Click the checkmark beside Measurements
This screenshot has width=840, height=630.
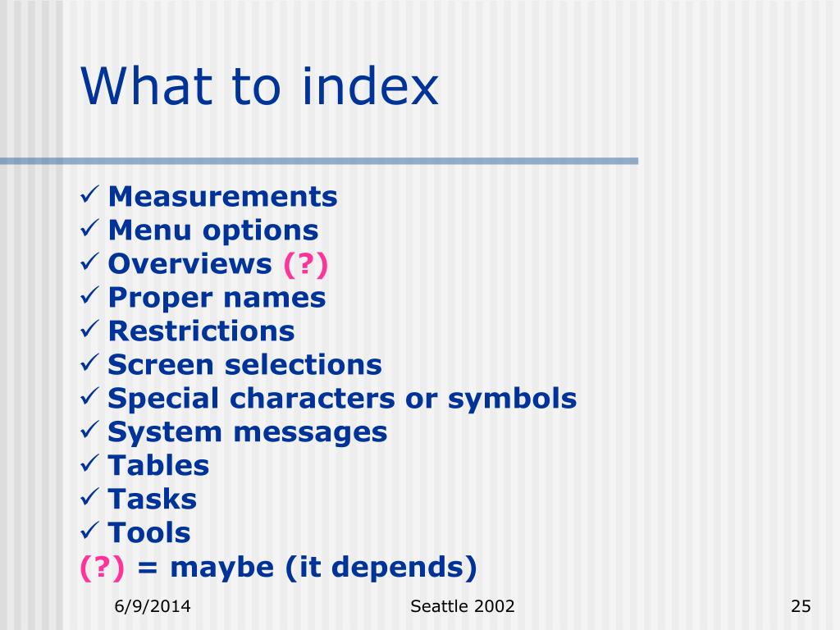pyautogui.click(x=89, y=194)
